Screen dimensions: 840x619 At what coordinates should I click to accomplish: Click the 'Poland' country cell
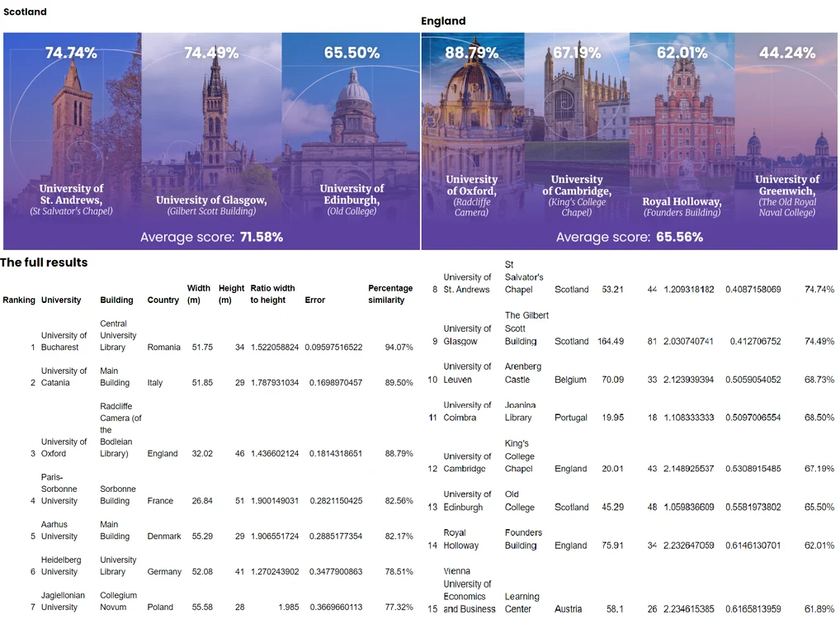click(x=160, y=607)
